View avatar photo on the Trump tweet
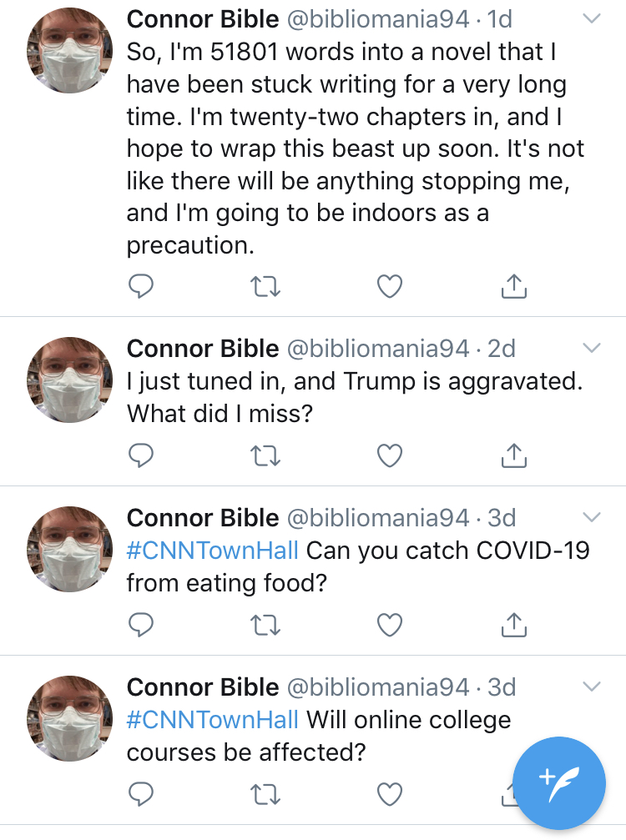 (69, 380)
